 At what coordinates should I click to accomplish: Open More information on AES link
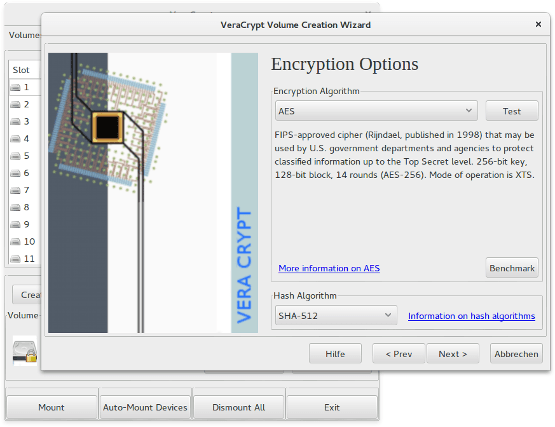(x=329, y=268)
